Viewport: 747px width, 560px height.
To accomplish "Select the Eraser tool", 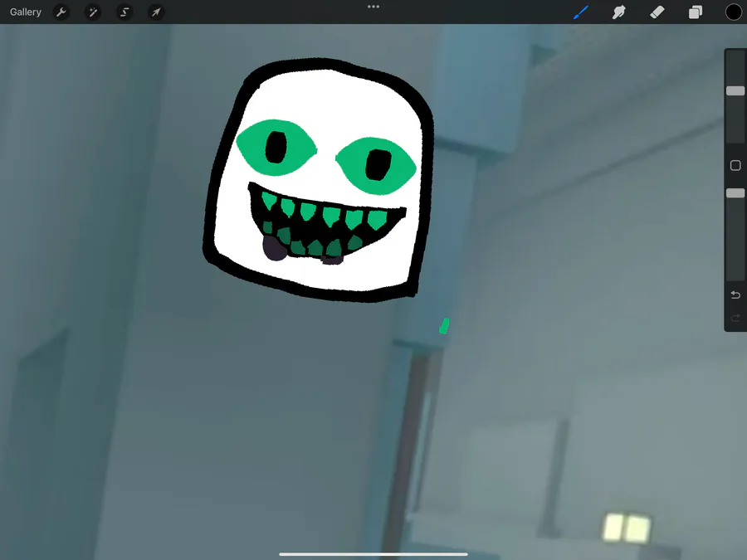I will coord(657,12).
